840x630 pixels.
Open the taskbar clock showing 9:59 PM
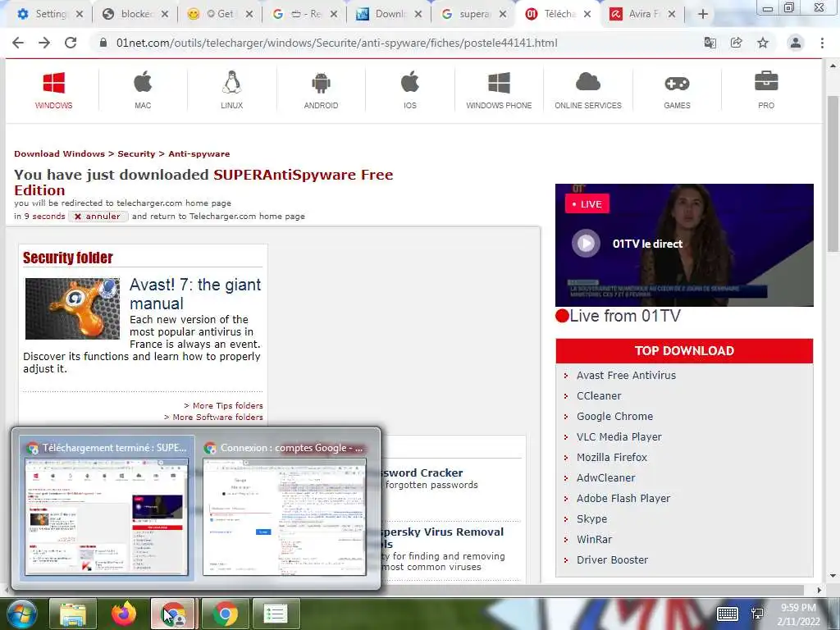[798, 614]
